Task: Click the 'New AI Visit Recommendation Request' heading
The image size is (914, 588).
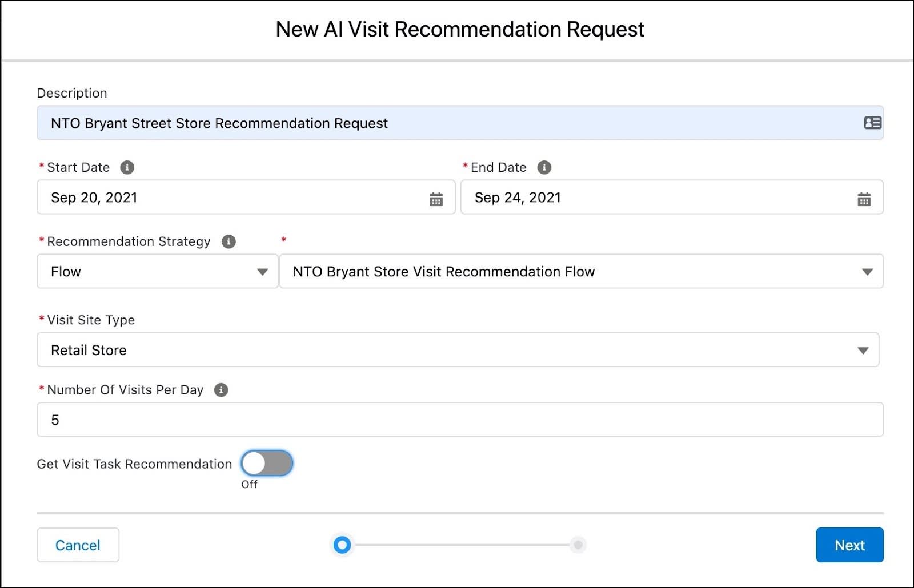Action: point(460,29)
